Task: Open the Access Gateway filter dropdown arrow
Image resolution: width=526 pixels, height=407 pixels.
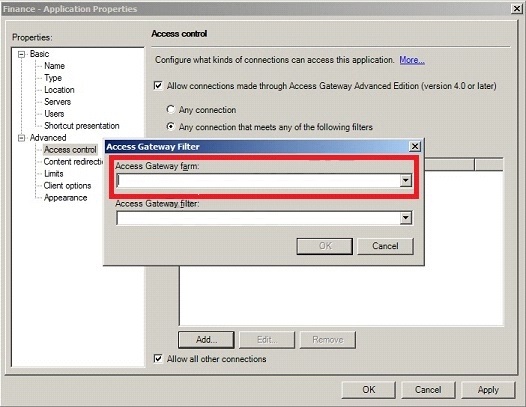Action: tap(406, 218)
